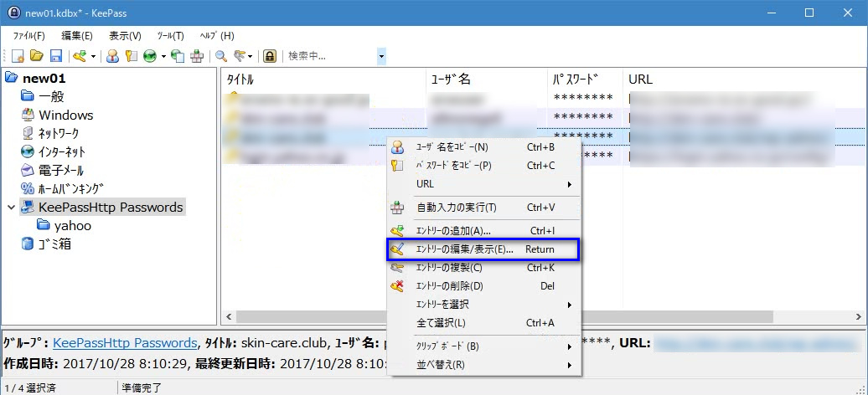Click the Copy password toolbar icon

point(131,56)
